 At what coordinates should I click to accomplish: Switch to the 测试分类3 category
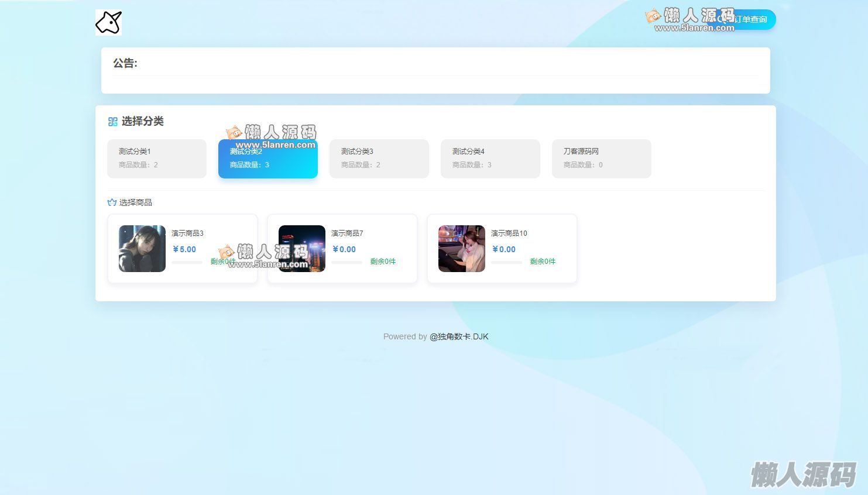click(x=379, y=159)
